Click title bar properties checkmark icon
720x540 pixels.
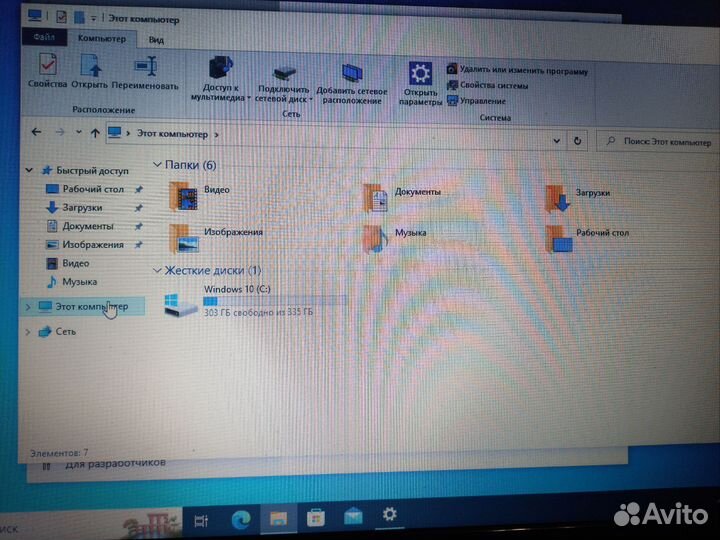[61, 17]
